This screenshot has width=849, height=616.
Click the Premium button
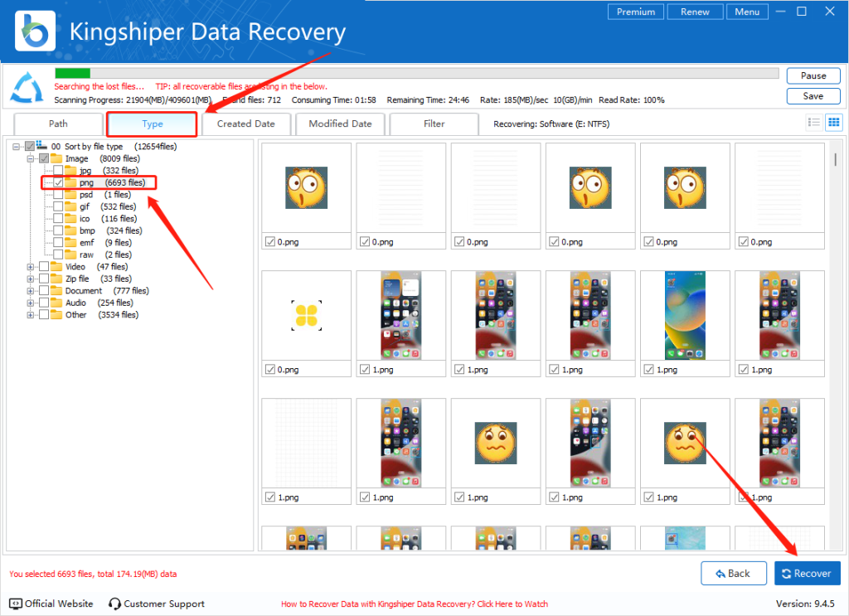pyautogui.click(x=636, y=12)
